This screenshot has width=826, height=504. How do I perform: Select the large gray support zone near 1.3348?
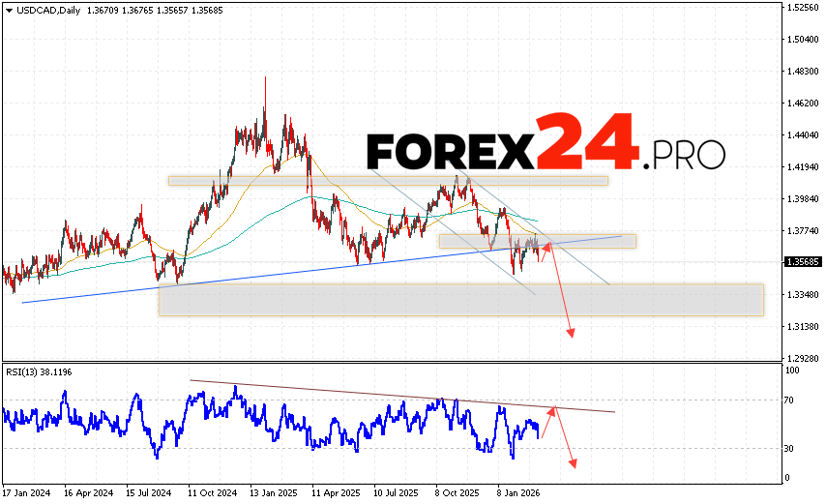(x=460, y=299)
